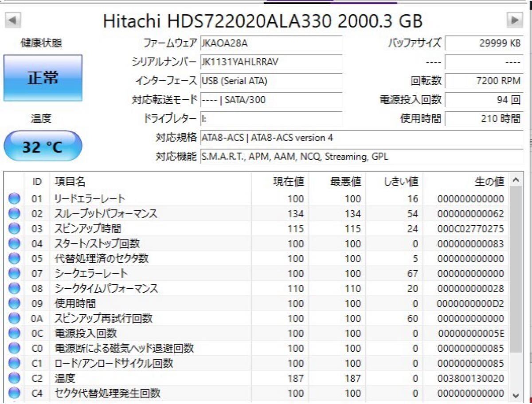The height and width of the screenshot is (404, 532).
Task: Click the next disk right arrow button
Action: pos(515,20)
